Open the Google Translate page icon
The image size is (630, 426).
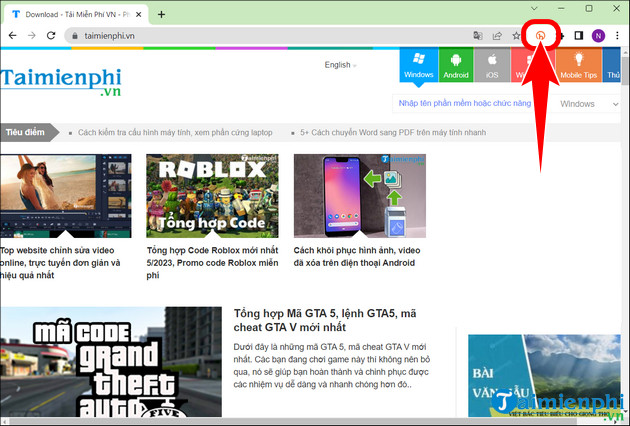pos(478,36)
